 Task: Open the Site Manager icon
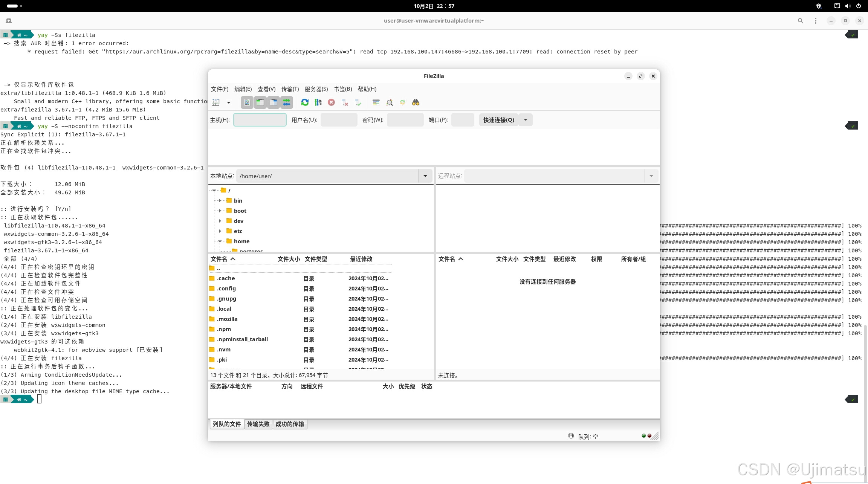point(216,102)
